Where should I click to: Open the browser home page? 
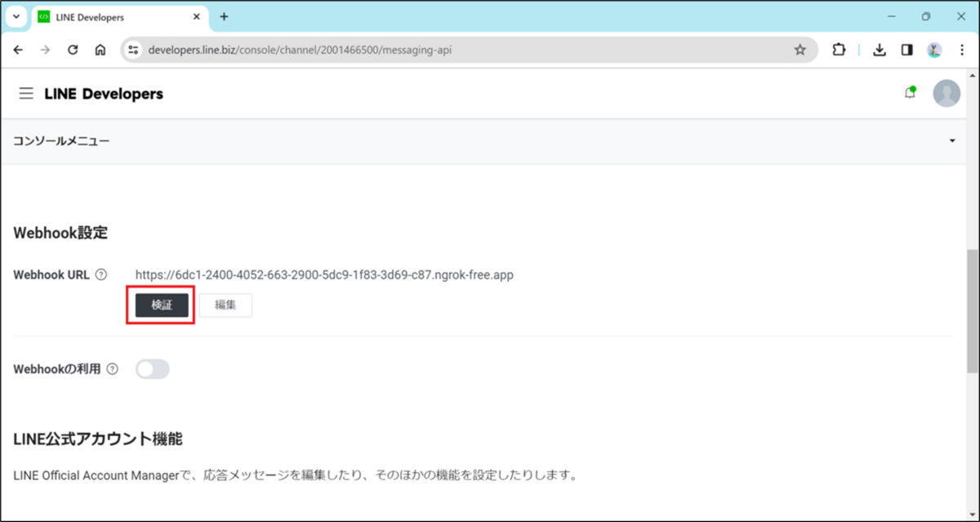point(100,50)
